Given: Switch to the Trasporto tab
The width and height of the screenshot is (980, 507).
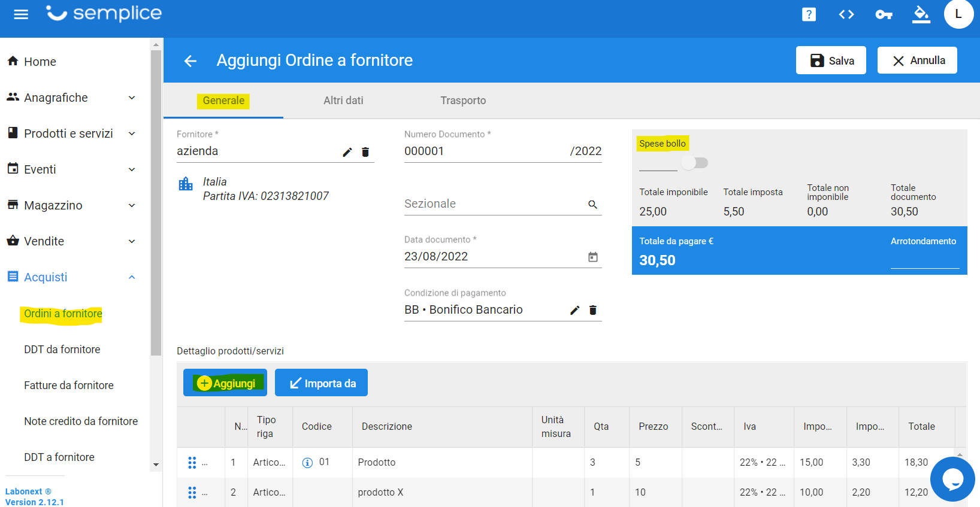Looking at the screenshot, I should coord(463,101).
